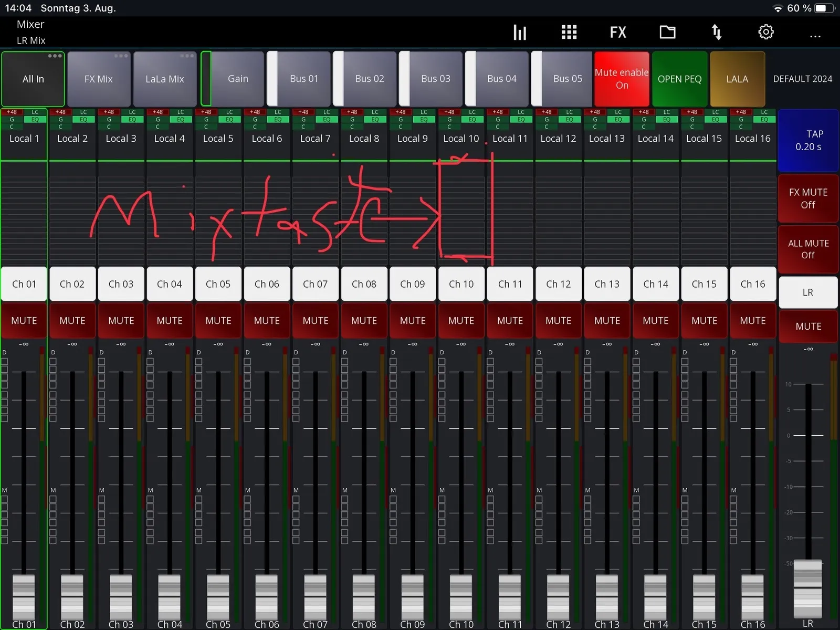Open FX Mix layer options dots

[121, 56]
